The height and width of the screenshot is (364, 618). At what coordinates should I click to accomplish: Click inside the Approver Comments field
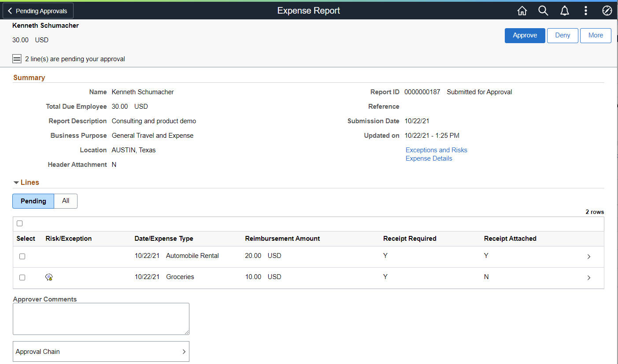pos(101,319)
